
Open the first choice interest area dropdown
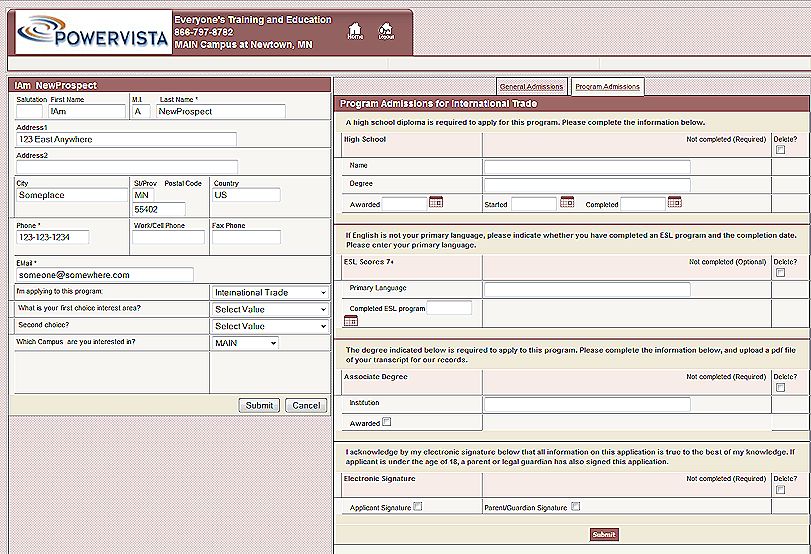[x=270, y=309]
